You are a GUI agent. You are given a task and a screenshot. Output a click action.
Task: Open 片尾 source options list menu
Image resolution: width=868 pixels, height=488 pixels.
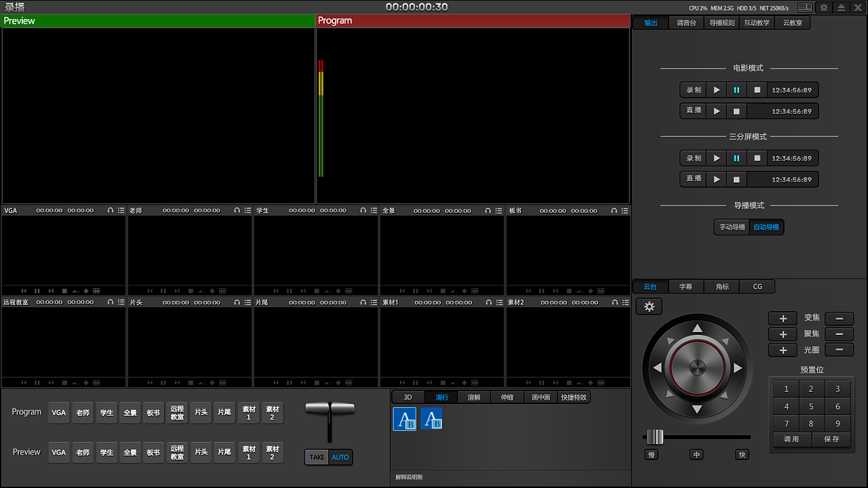[374, 302]
